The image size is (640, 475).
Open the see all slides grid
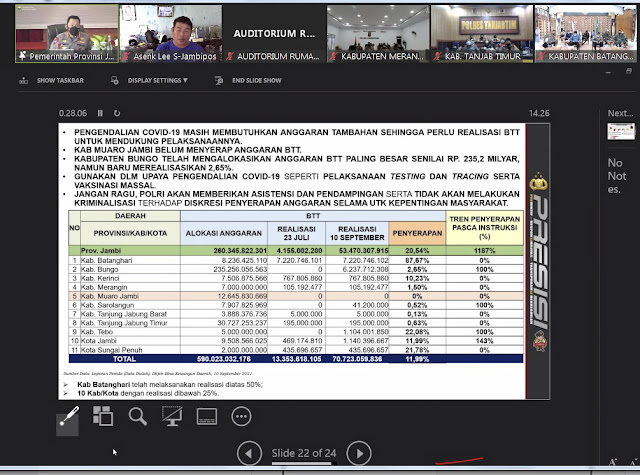click(x=102, y=416)
